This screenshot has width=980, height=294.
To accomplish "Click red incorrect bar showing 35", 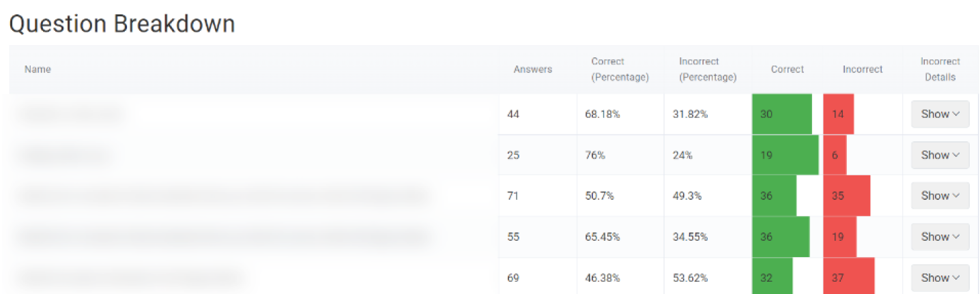I will [x=846, y=196].
